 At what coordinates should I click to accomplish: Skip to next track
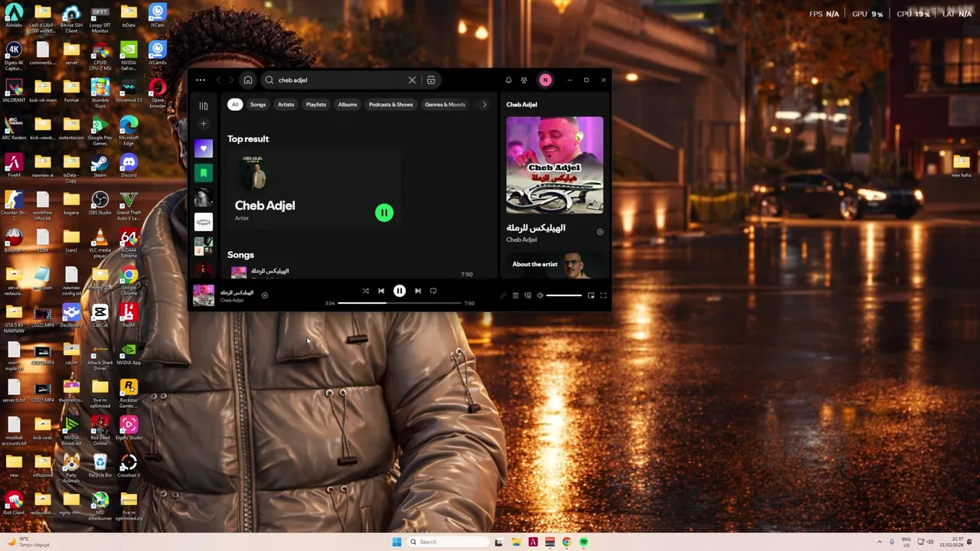(417, 291)
